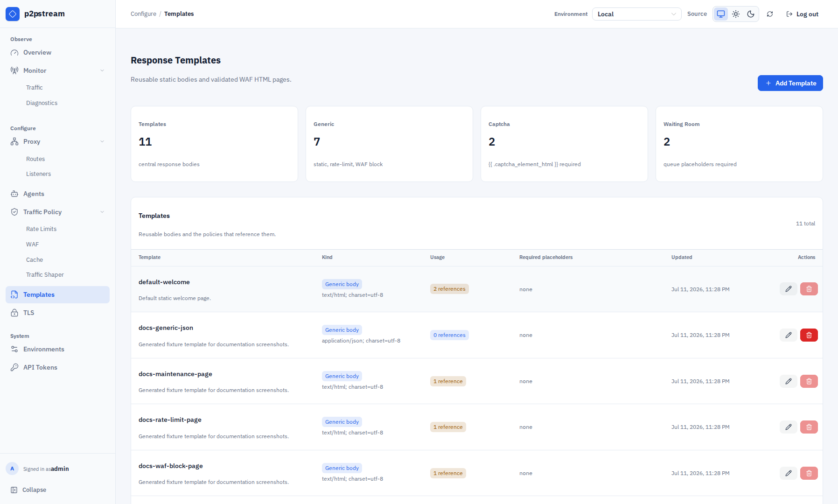Image resolution: width=838 pixels, height=504 pixels.
Task: Delete docs-waf-block-page template trash icon
Action: point(809,473)
